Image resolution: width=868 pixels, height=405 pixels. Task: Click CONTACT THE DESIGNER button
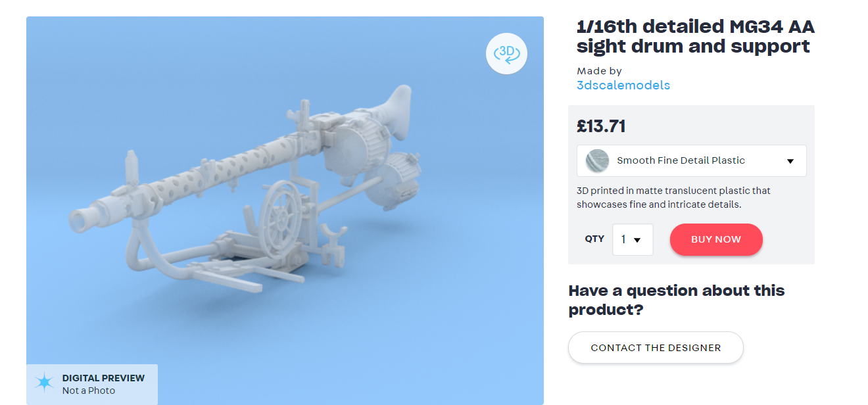[x=656, y=348]
